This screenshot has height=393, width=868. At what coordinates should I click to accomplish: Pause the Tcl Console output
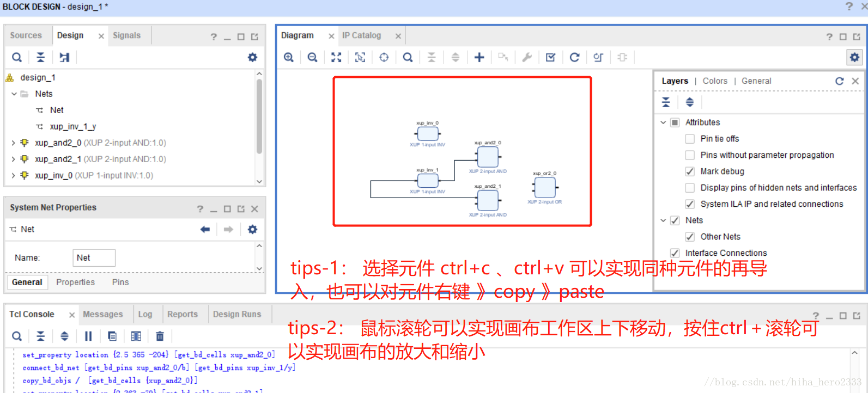coord(88,336)
